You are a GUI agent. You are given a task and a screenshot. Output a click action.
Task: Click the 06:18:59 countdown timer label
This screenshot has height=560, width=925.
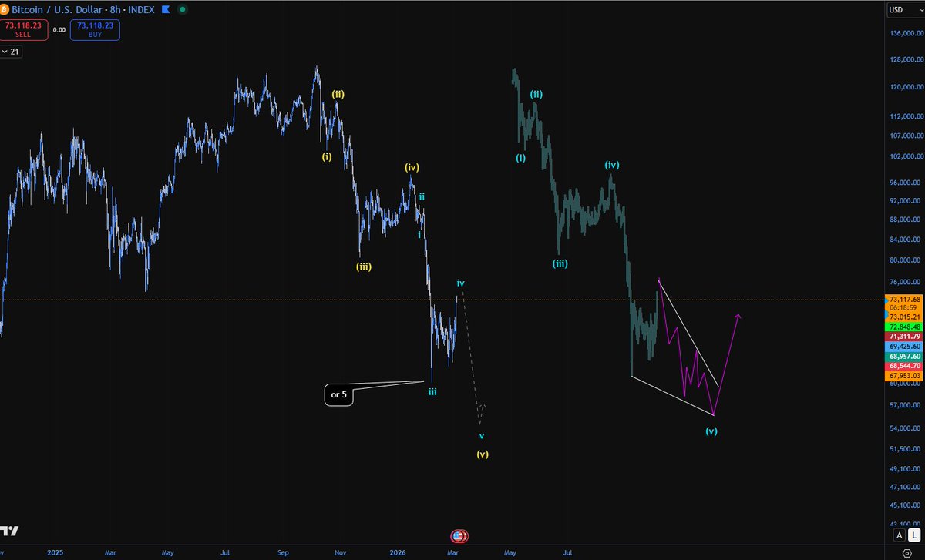(903, 307)
